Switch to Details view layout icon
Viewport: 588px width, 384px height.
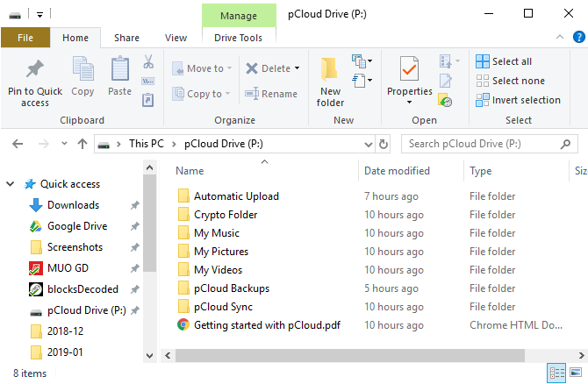pyautogui.click(x=556, y=373)
